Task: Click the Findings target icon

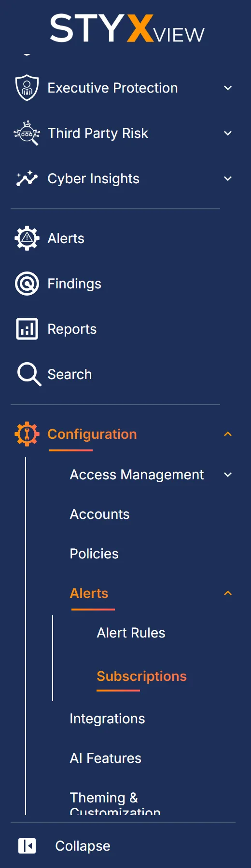Action: pyautogui.click(x=27, y=284)
